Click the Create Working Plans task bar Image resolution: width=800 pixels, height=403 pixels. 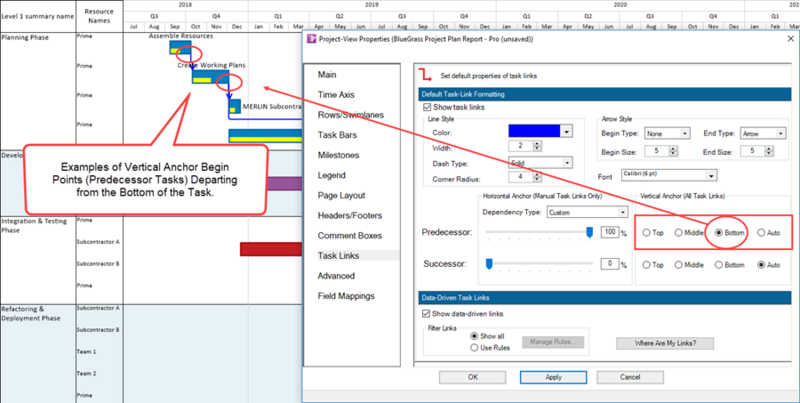(210, 77)
